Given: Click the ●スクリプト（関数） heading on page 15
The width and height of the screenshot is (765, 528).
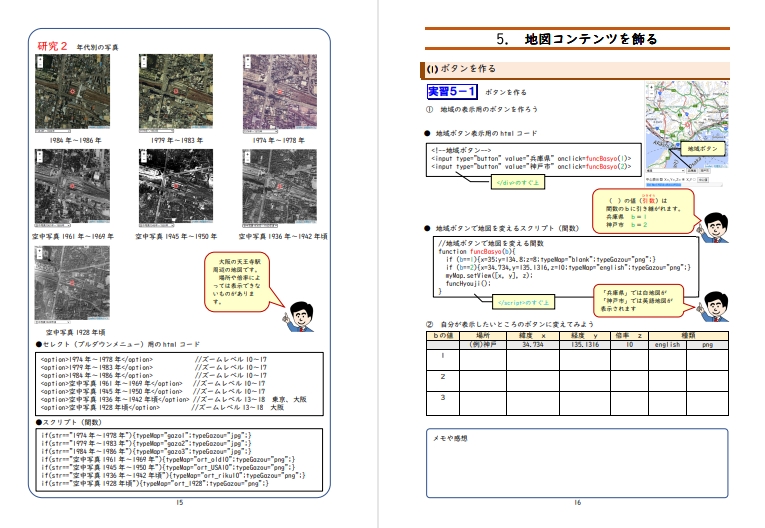Looking at the screenshot, I should click(68, 422).
